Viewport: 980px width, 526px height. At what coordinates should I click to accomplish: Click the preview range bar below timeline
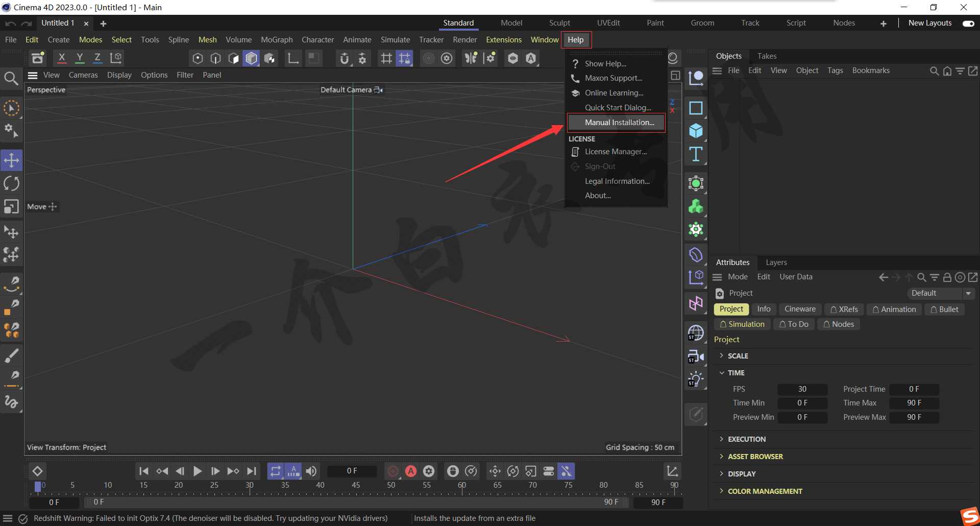point(356,503)
